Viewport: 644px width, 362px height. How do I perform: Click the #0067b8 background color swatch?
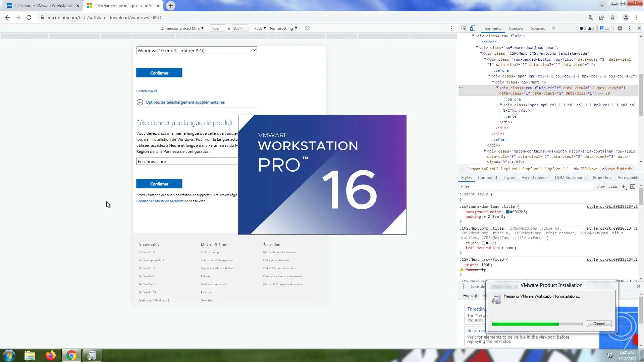(x=508, y=212)
